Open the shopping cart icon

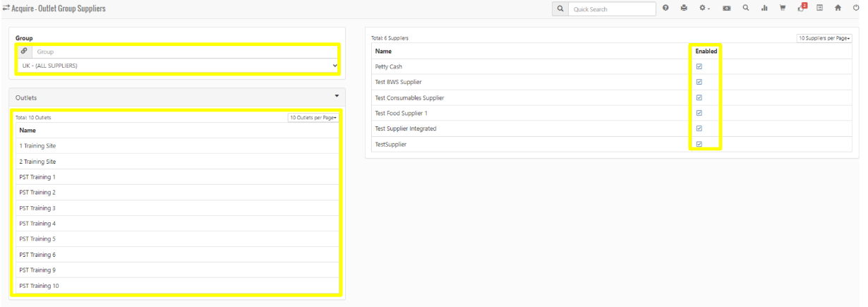click(783, 8)
